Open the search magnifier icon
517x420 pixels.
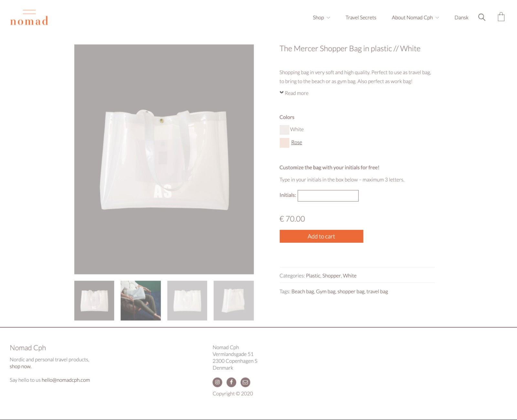481,17
